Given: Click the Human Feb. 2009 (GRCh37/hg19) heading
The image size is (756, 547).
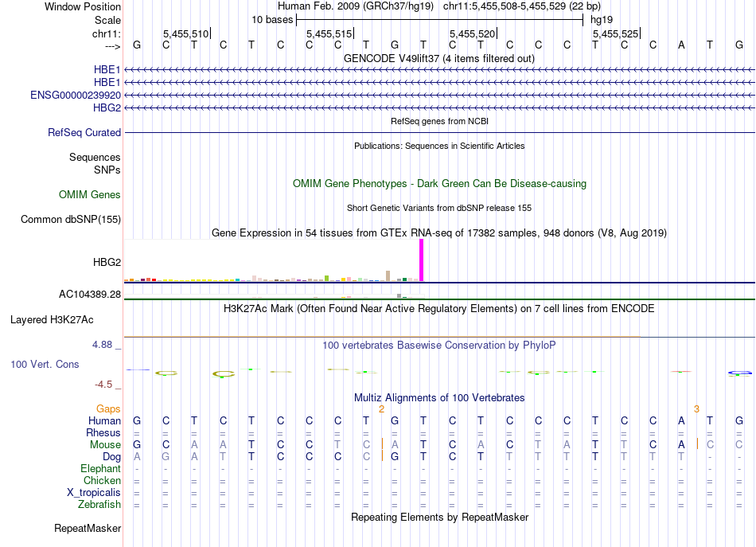Looking at the screenshot, I should [x=356, y=6].
